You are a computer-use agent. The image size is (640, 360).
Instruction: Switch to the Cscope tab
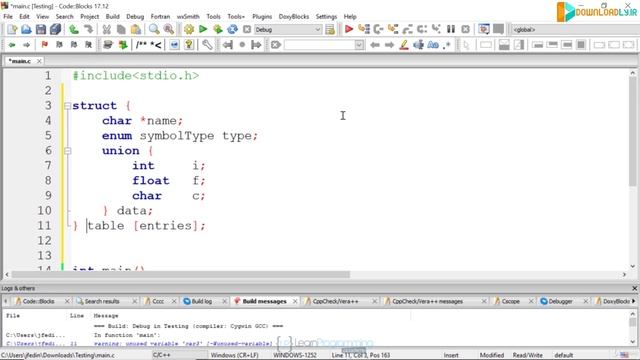[x=510, y=301]
